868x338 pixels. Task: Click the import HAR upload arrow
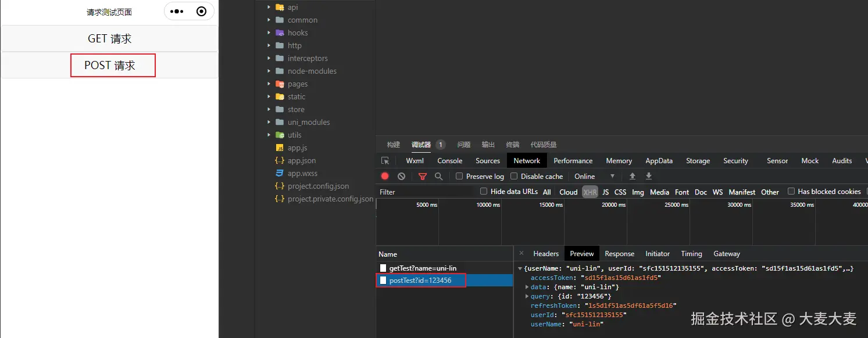click(633, 176)
